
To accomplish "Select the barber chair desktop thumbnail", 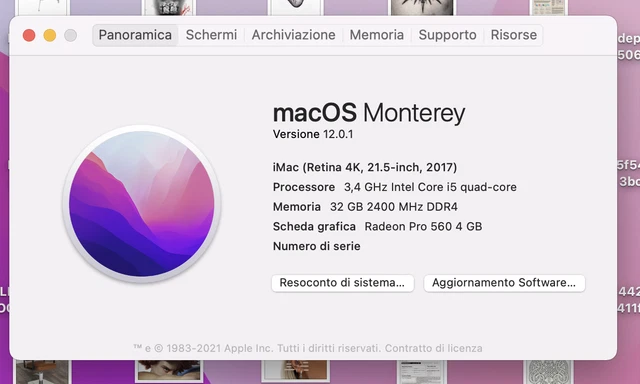I will click(x=42, y=372).
